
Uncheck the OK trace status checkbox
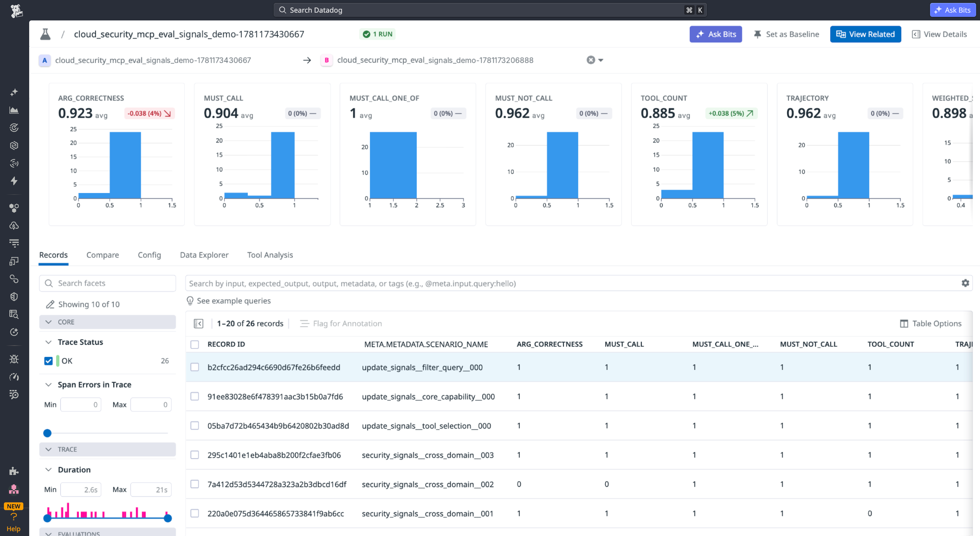[48, 361]
